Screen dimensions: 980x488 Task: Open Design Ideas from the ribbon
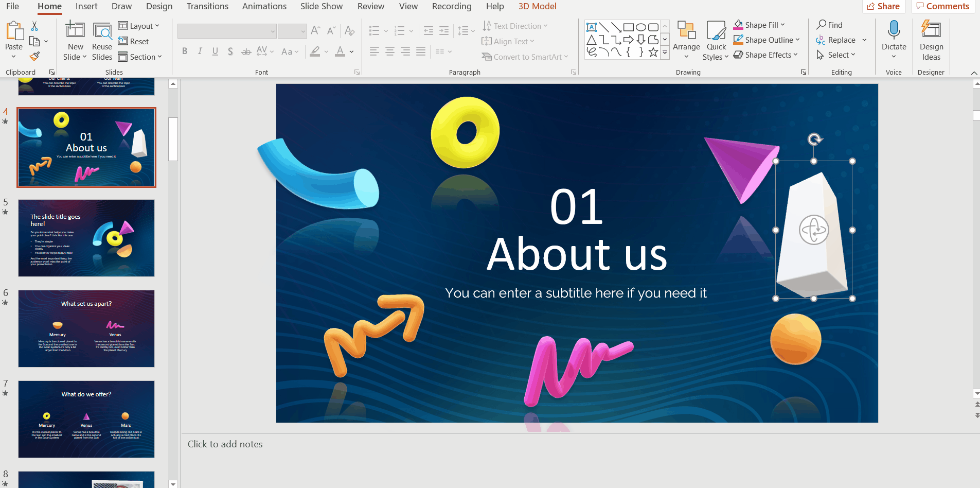931,41
